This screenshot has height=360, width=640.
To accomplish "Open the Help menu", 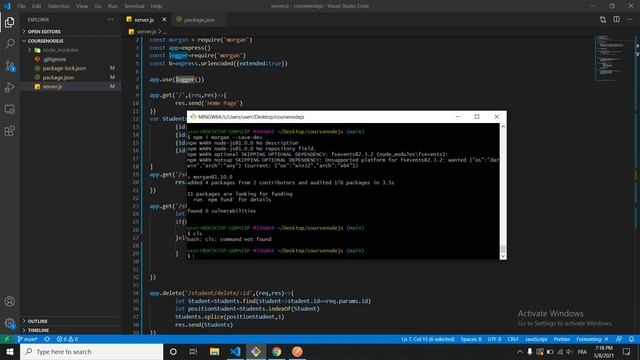I will click(156, 6).
